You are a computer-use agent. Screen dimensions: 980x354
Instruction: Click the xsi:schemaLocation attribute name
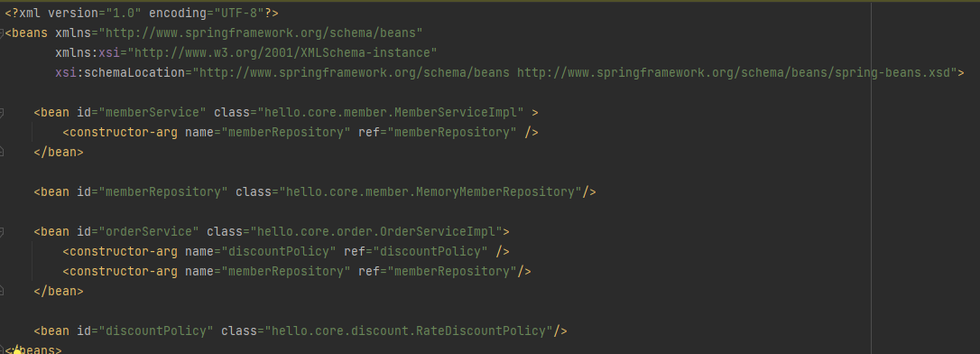(x=120, y=72)
